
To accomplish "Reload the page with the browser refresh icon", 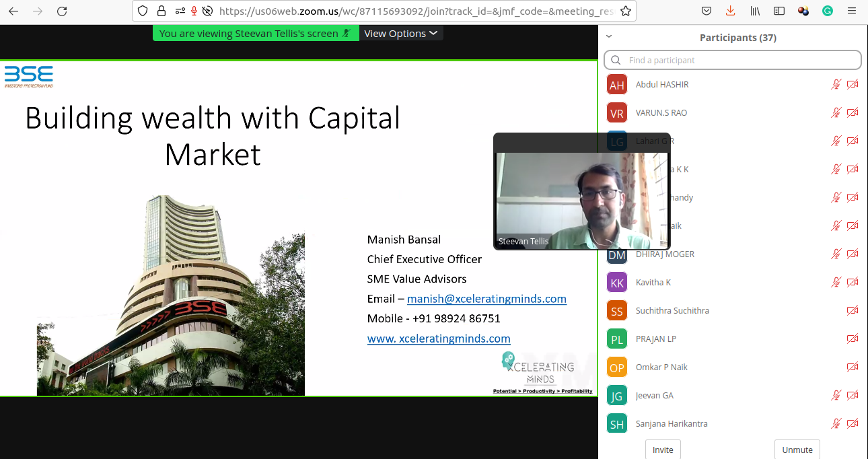I will point(62,11).
